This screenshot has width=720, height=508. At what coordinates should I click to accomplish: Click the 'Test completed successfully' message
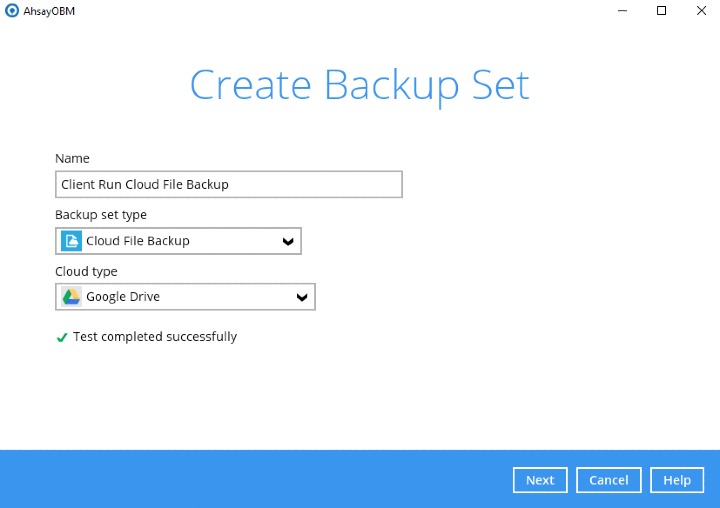tap(155, 337)
